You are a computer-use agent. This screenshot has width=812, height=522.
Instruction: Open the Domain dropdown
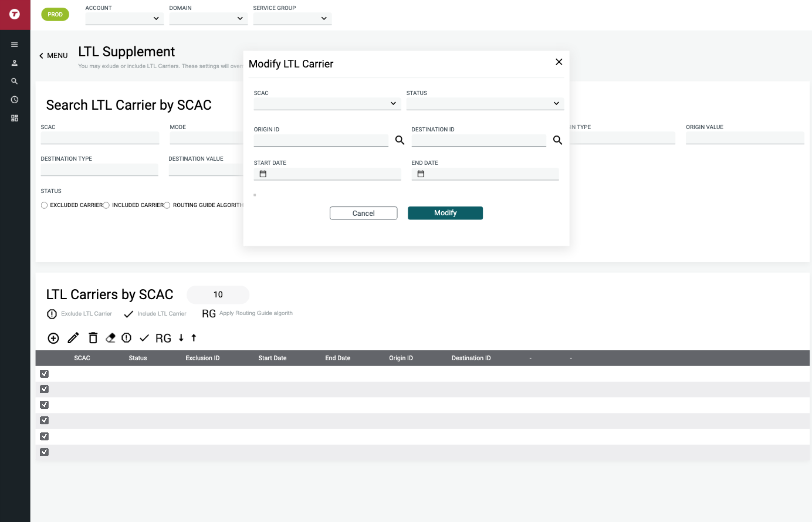click(x=208, y=18)
